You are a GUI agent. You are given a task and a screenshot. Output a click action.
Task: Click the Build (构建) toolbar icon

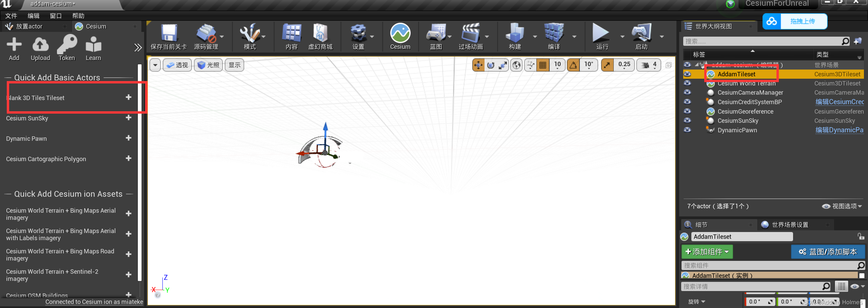click(515, 37)
